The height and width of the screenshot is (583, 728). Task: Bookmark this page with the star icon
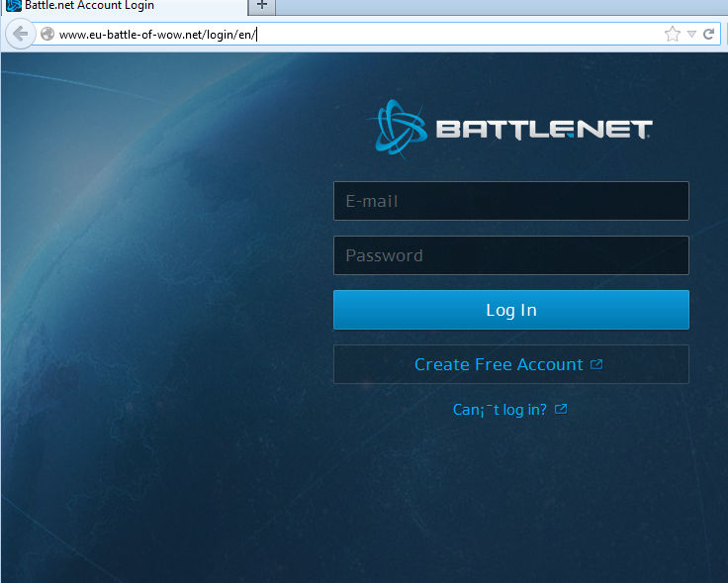point(672,34)
